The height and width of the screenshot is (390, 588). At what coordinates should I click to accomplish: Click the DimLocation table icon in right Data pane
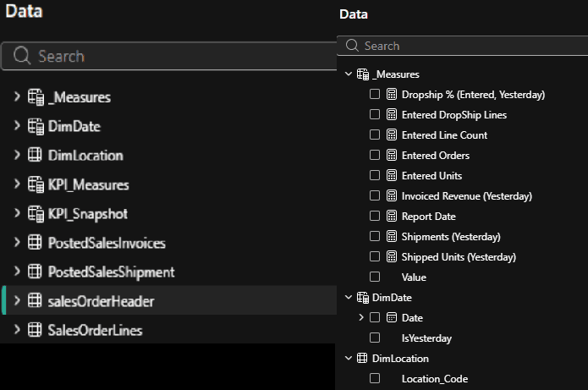(362, 358)
